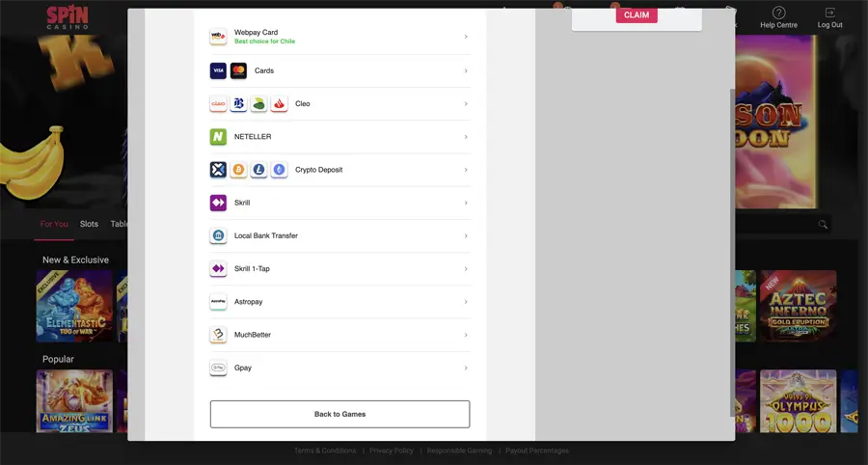The width and height of the screenshot is (868, 465).
Task: Click the Gpay icon
Action: pyautogui.click(x=218, y=368)
